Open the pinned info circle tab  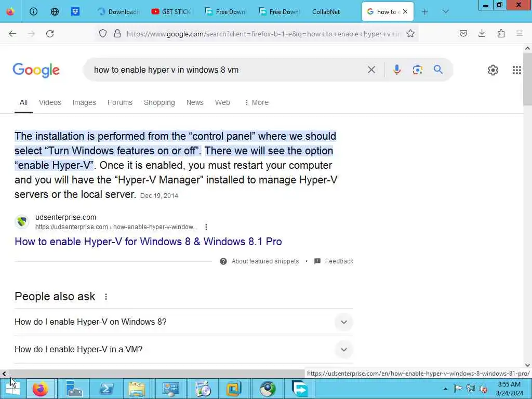coord(33,11)
